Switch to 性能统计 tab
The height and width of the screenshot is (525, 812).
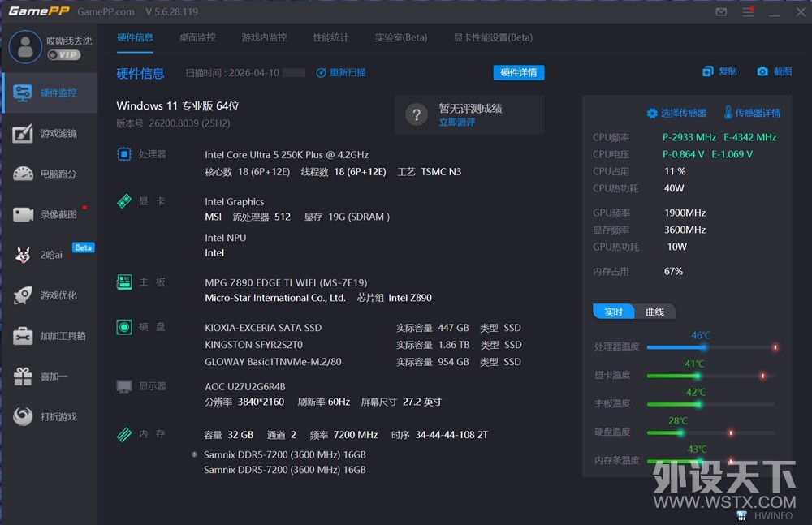[x=331, y=37]
